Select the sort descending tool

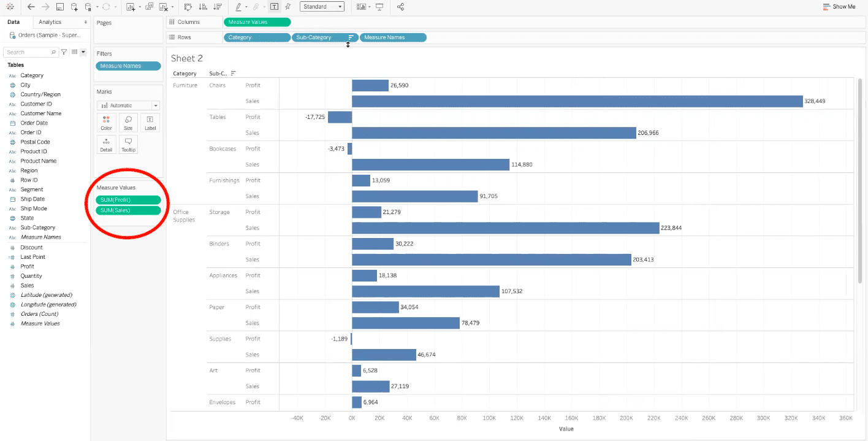tap(217, 7)
